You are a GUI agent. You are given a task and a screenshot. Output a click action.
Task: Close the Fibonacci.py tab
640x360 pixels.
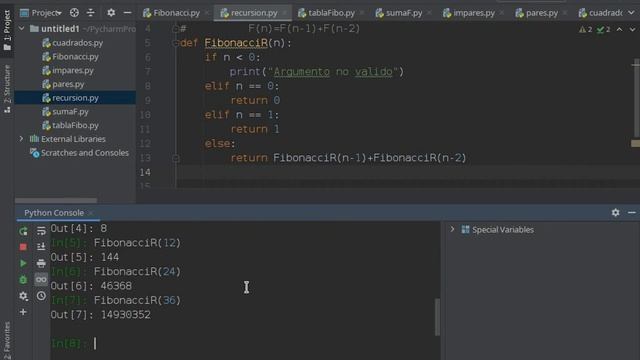pyautogui.click(x=207, y=13)
